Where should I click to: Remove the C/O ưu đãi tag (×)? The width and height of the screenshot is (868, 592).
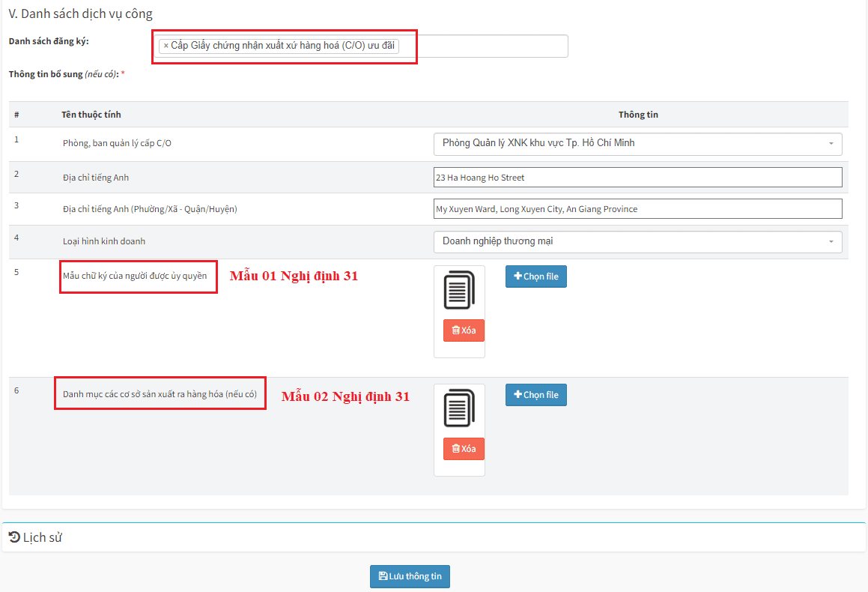166,46
